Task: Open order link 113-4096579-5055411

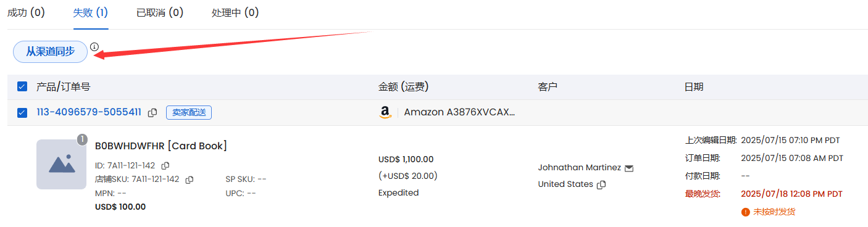Action: (89, 112)
